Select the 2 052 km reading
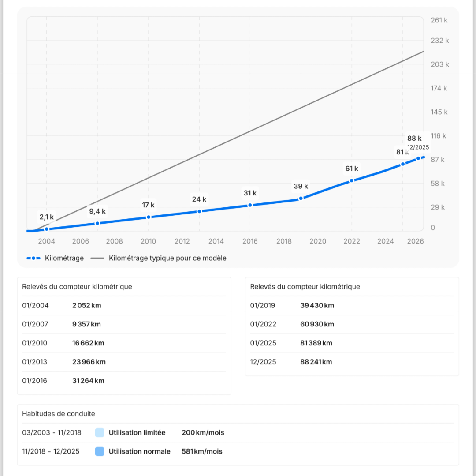 [87, 305]
